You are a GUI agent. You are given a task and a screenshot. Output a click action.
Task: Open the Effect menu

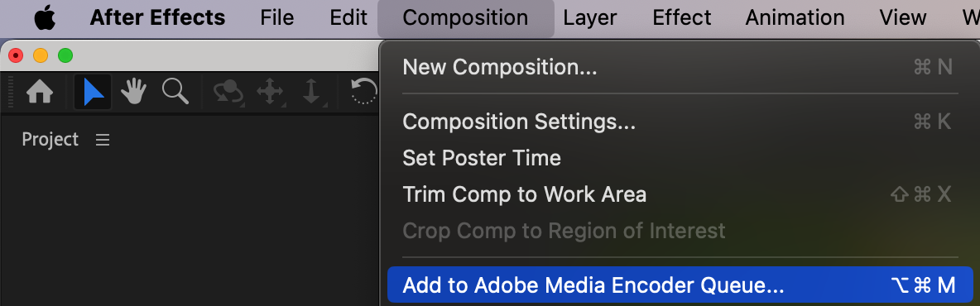pyautogui.click(x=682, y=17)
